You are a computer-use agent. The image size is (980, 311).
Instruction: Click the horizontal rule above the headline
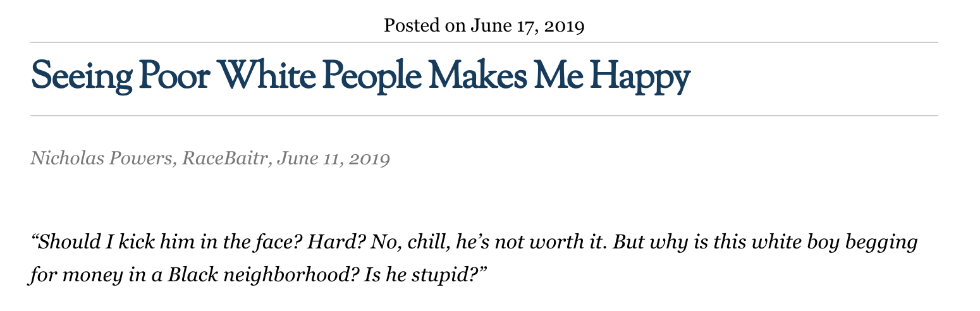pyautogui.click(x=484, y=42)
